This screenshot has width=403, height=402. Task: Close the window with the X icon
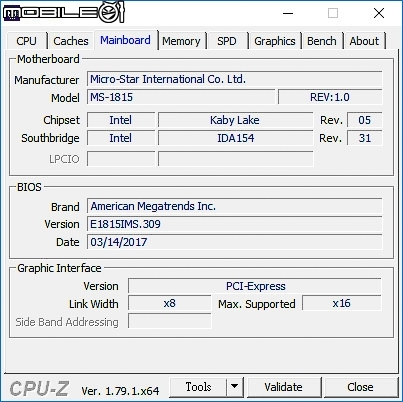click(x=379, y=13)
